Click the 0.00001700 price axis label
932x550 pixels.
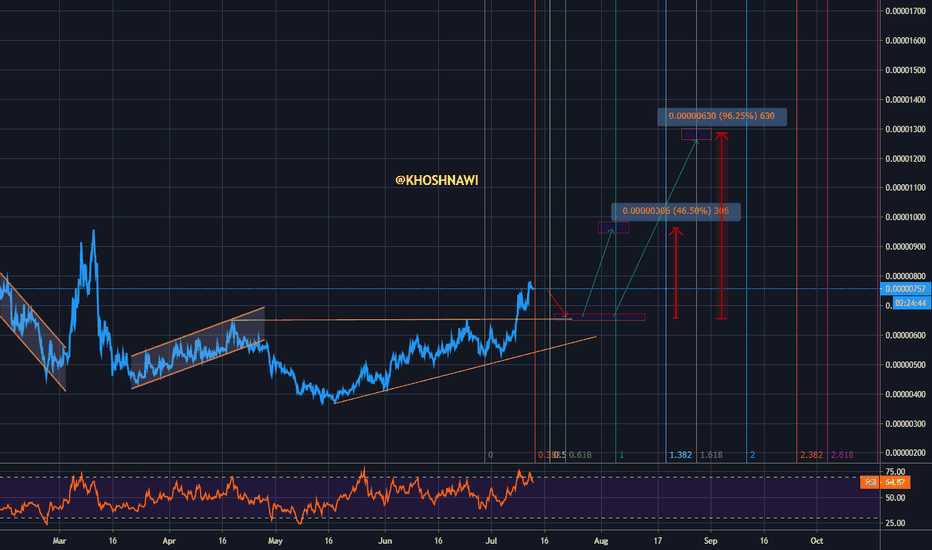905,11
